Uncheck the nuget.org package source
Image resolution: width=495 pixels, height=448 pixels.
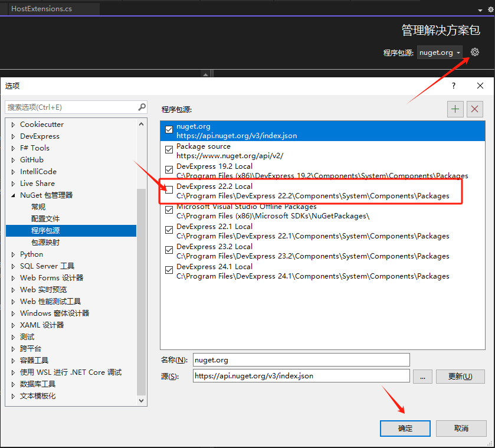(x=169, y=129)
